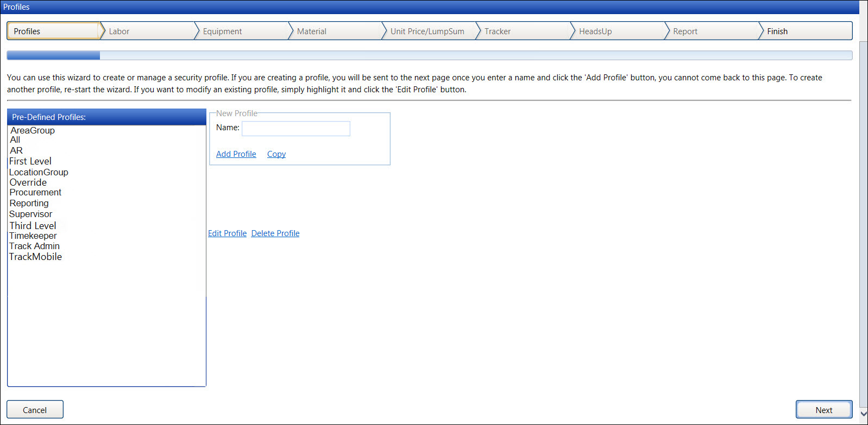This screenshot has height=425, width=868.
Task: Choose the TrackMobile profile
Action: point(35,257)
